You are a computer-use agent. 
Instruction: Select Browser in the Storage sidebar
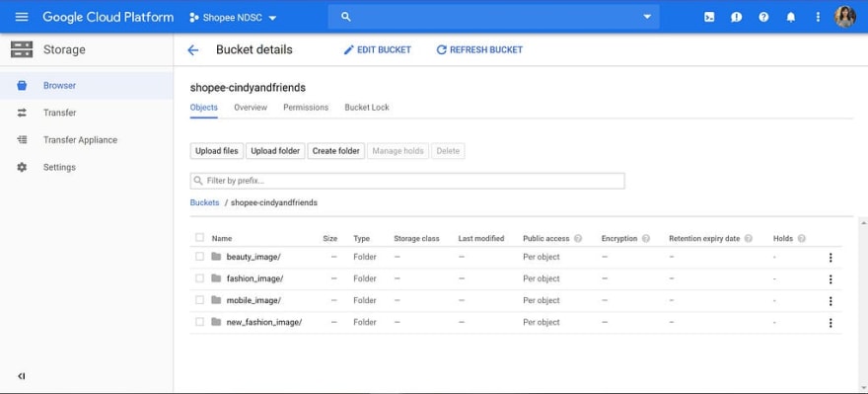[x=87, y=86]
